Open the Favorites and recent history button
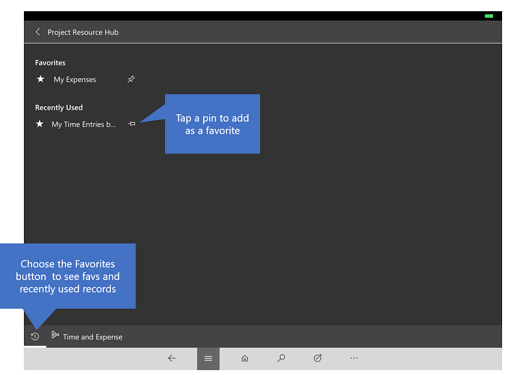 click(35, 336)
